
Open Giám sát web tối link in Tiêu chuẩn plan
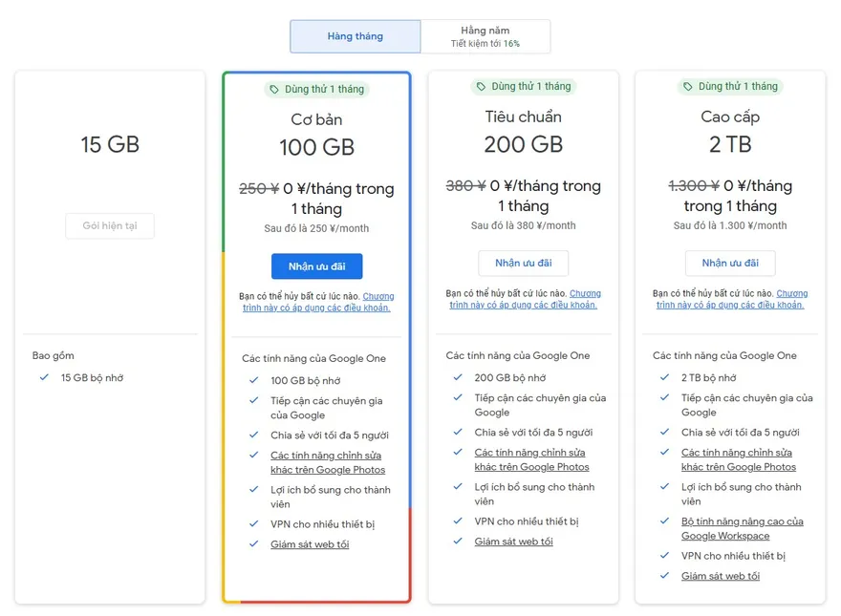pyautogui.click(x=515, y=541)
